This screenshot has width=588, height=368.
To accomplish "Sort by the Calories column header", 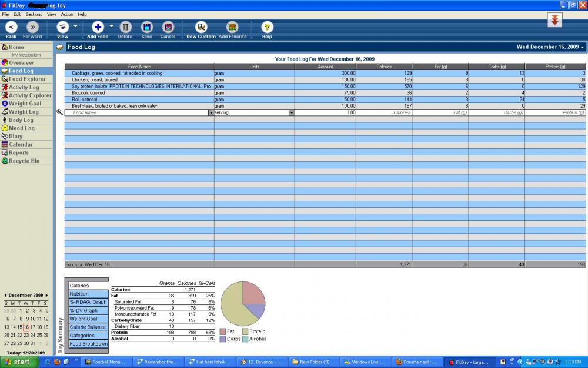I will (x=384, y=67).
